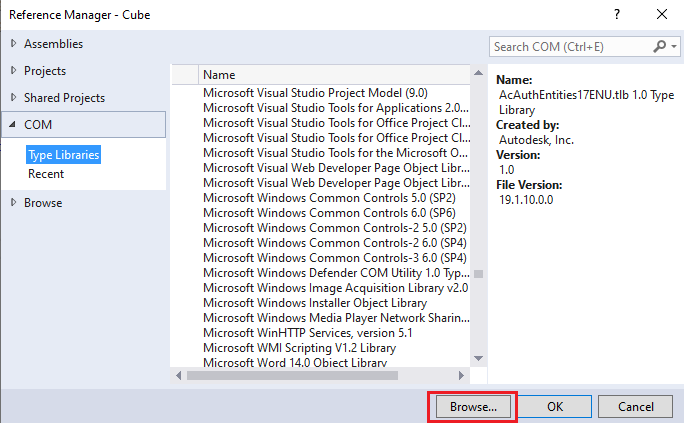Select Microsoft Visual Studio Project Model (9.0)
684x423 pixels.
pyautogui.click(x=315, y=93)
